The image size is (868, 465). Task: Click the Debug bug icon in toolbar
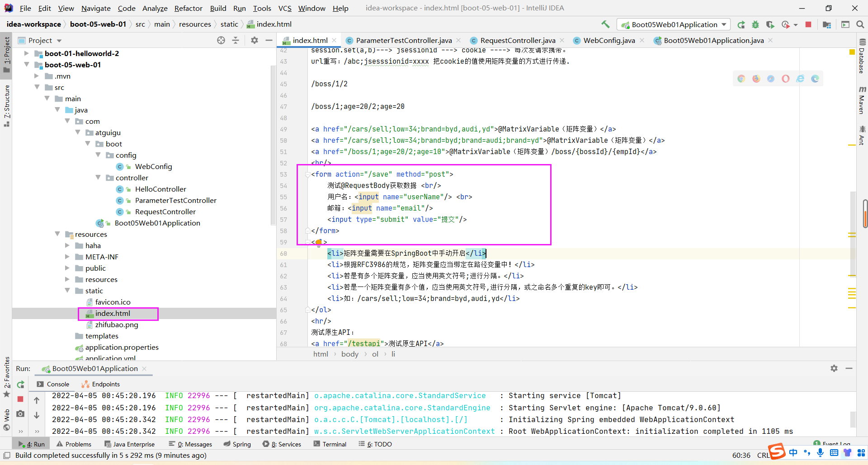755,24
